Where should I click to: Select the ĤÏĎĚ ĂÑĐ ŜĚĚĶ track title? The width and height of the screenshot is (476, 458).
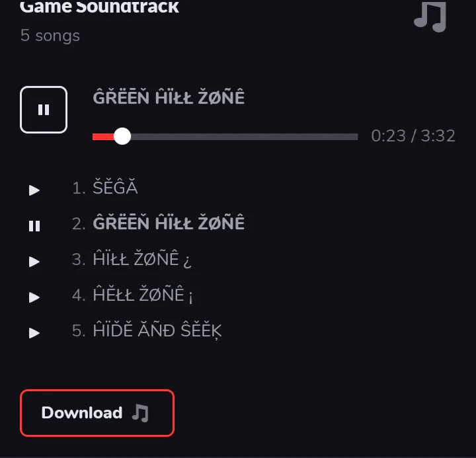click(x=157, y=330)
